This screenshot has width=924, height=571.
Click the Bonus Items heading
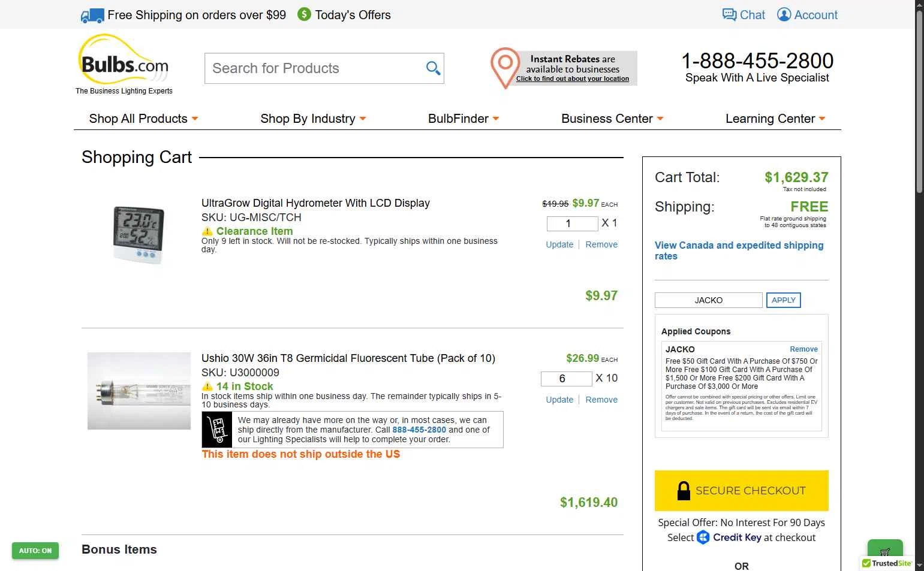point(119,549)
